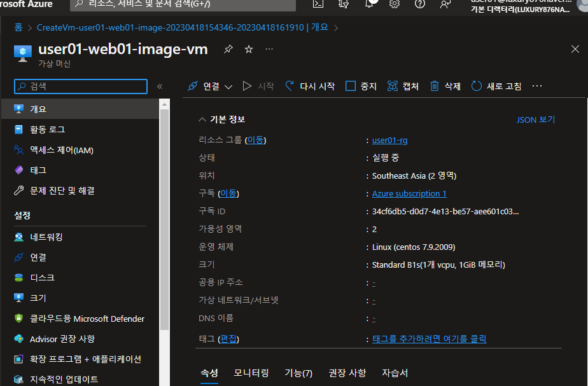Screen dimensions: 588x386
Task: Open feedback icon in top bar
Action: point(445,4)
